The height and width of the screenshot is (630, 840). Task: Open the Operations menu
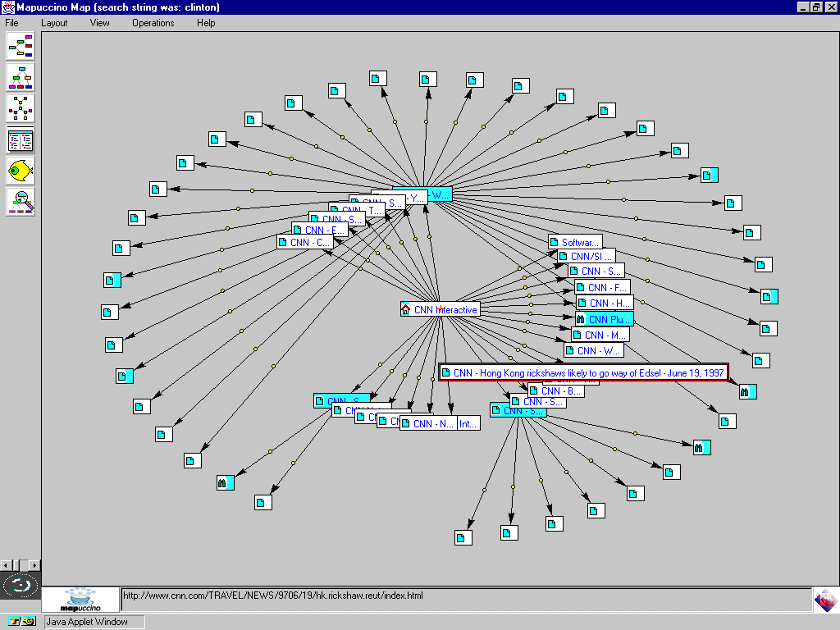click(153, 23)
